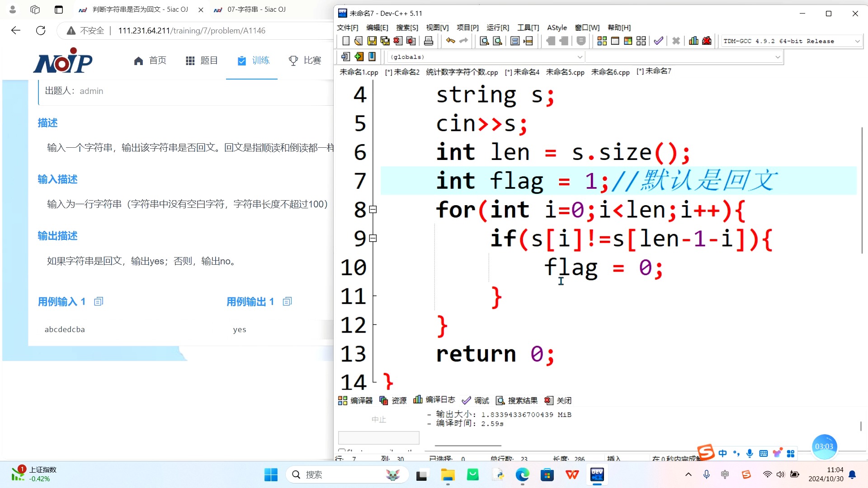Click the browser refresh icon
This screenshot has width=868, height=488.
pyautogui.click(x=41, y=30)
